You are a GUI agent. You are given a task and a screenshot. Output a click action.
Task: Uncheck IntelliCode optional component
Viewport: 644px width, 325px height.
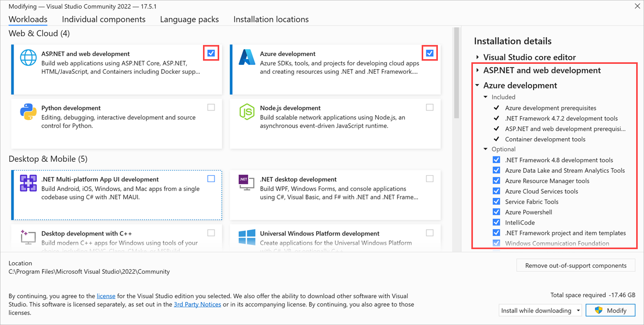[x=496, y=222]
